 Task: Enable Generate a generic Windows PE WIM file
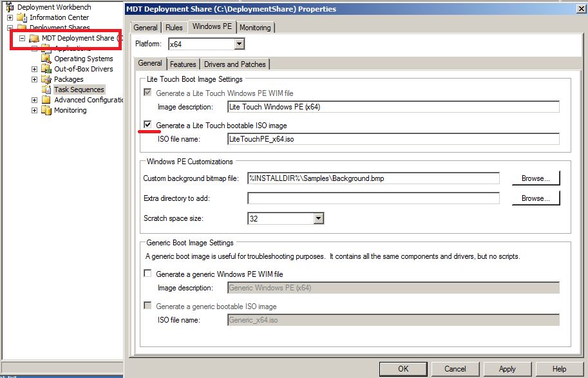(x=147, y=274)
